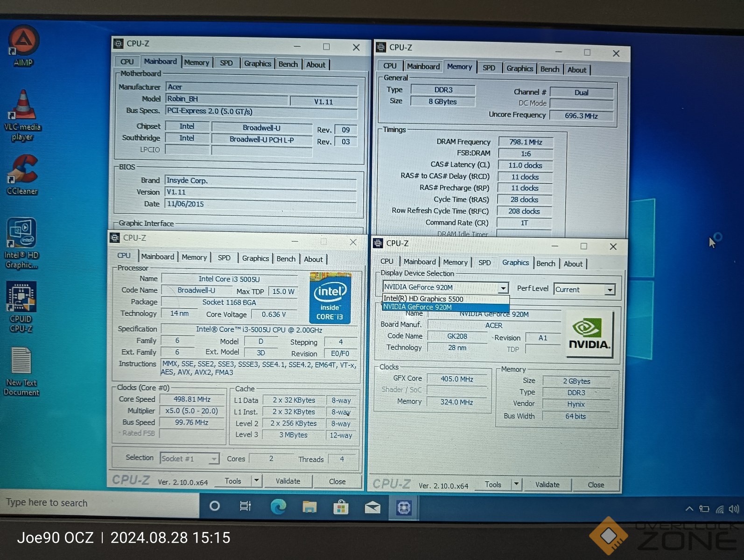
Task: Open the Wi-Fi network tray icon
Action: (720, 509)
